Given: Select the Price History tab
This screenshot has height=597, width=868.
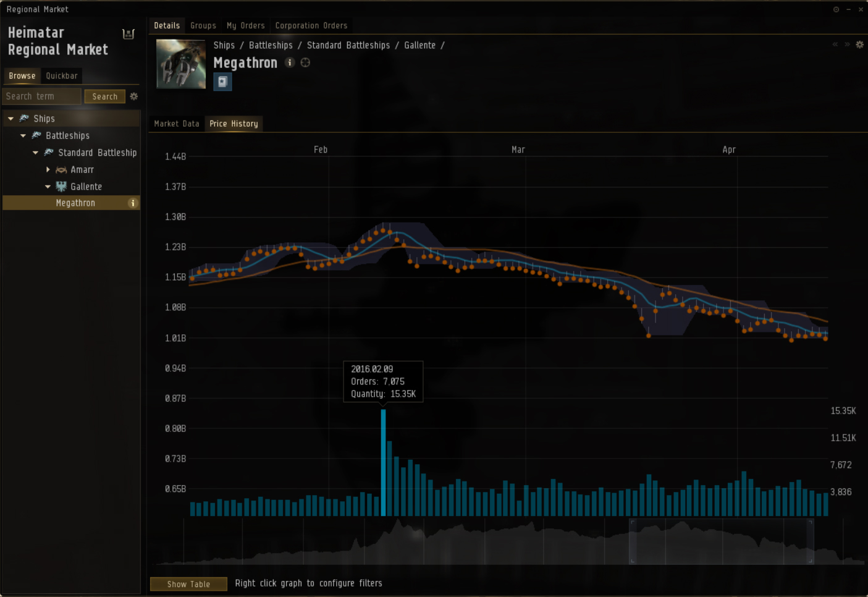Looking at the screenshot, I should (x=234, y=124).
